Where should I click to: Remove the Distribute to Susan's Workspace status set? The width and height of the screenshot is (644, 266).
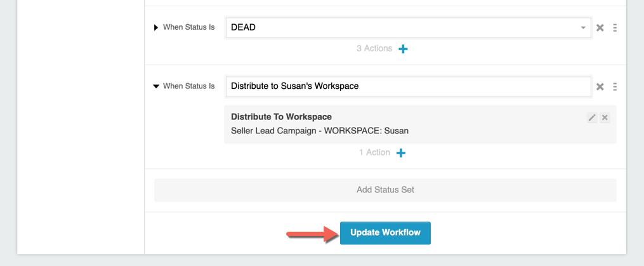click(x=600, y=86)
